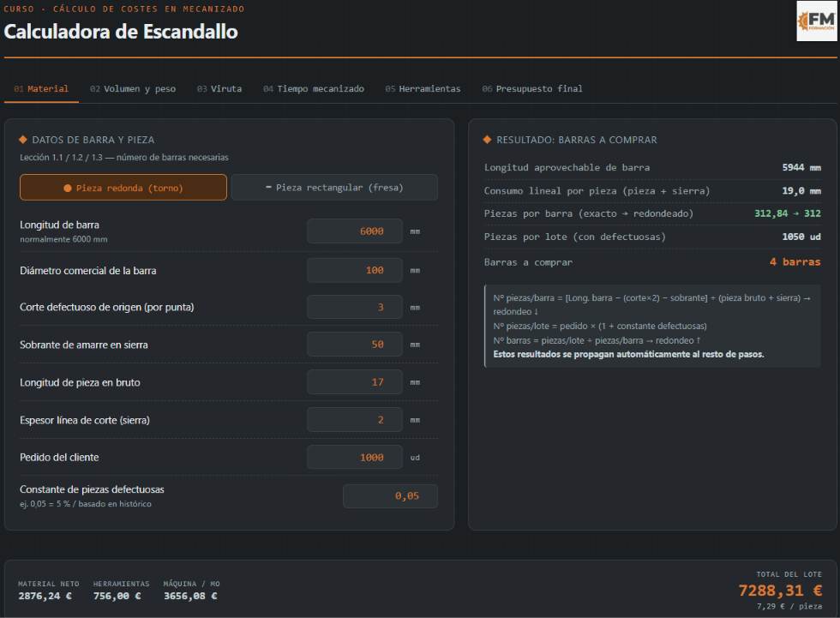Click the '4 barras' result value
The height and width of the screenshot is (618, 840).
(x=795, y=262)
